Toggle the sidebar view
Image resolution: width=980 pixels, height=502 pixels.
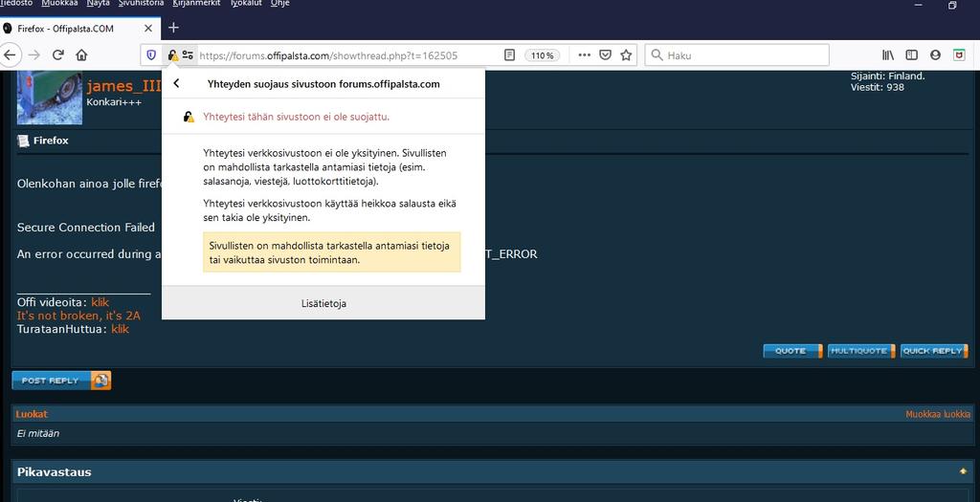911,55
